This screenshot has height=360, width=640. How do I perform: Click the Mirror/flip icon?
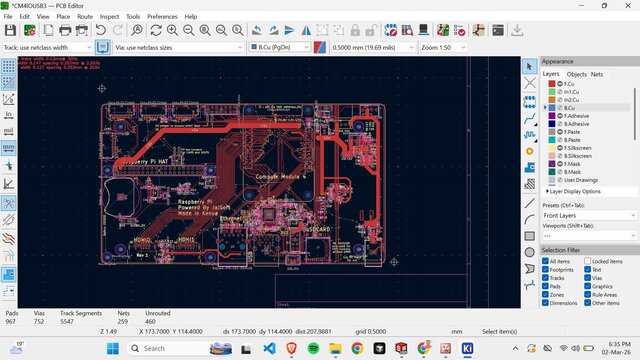pyautogui.click(x=306, y=30)
